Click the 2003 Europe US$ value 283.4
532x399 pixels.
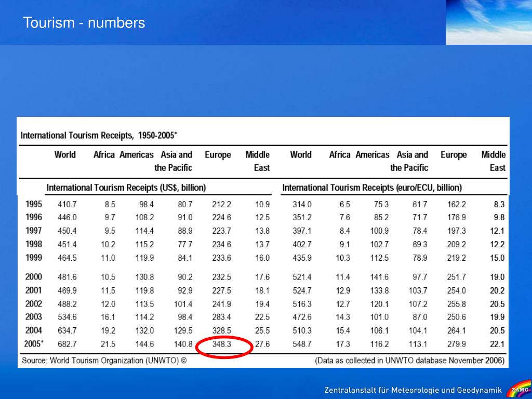[x=221, y=317]
